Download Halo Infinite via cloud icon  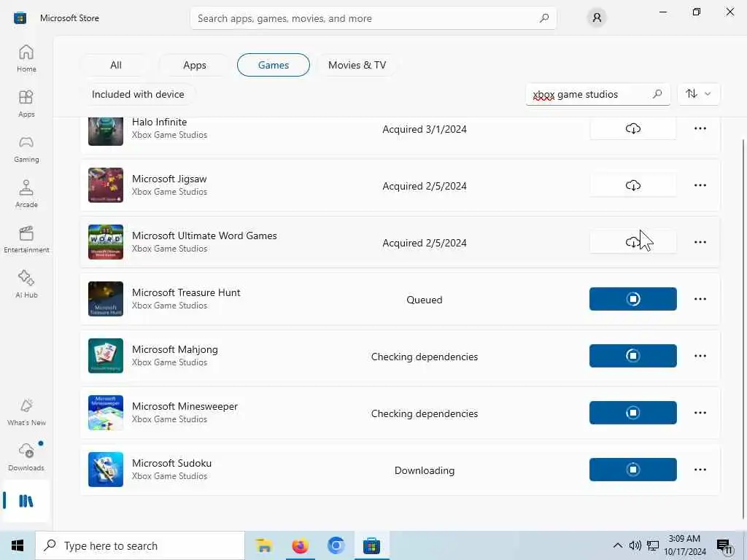(632, 128)
